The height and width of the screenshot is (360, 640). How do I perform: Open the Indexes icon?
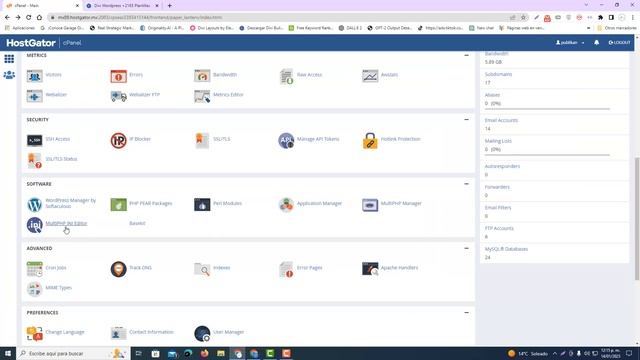202,269
